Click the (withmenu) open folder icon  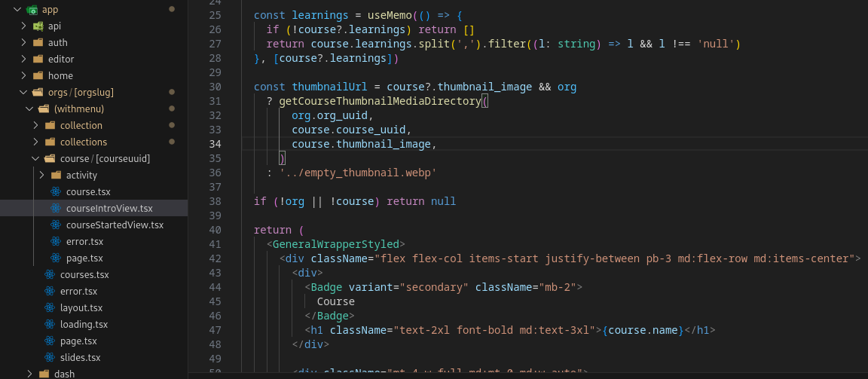pyautogui.click(x=44, y=109)
